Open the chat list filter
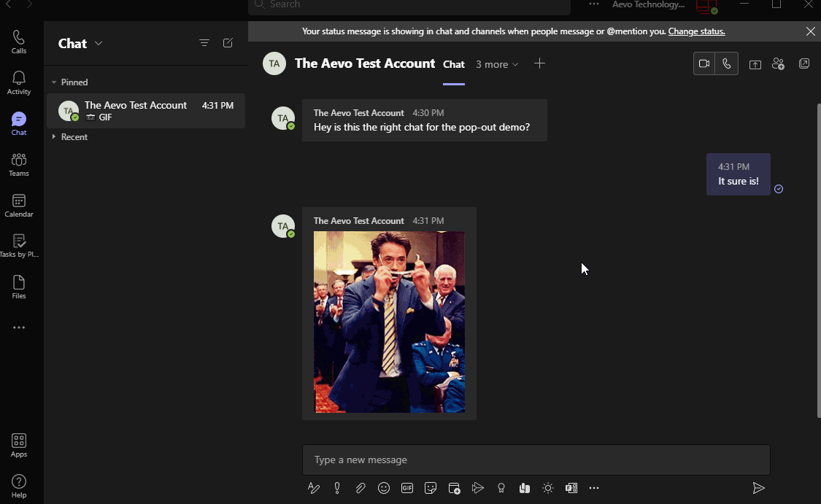The image size is (821, 504). 204,43
